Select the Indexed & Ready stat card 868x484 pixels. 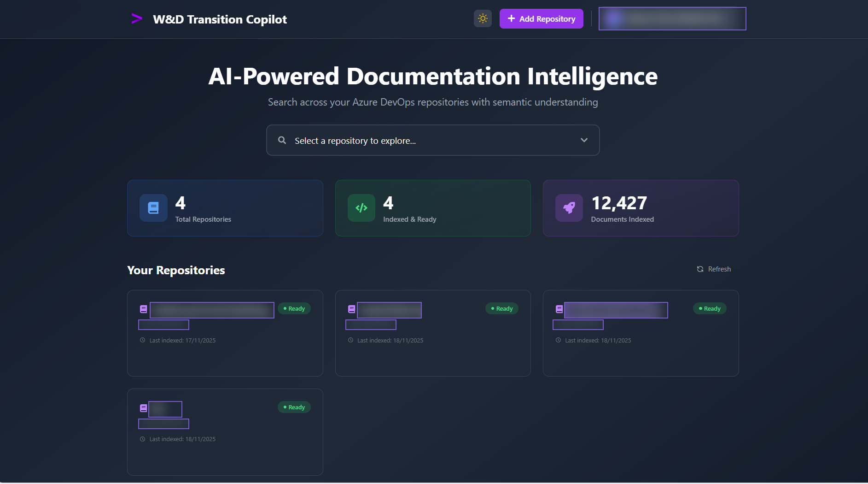click(433, 208)
